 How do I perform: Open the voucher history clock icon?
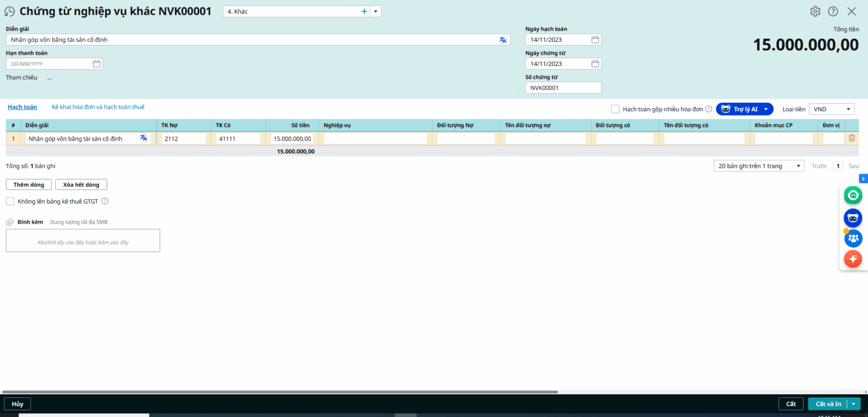click(10, 11)
